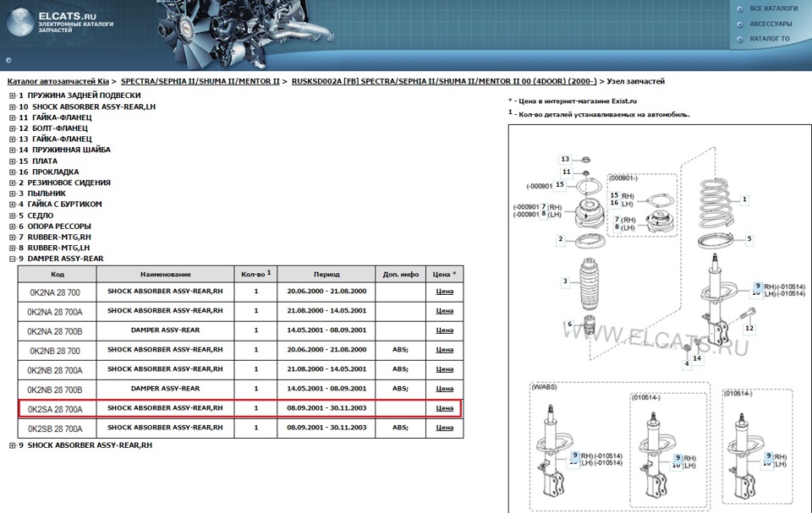Click the Наименование column header
Screen dimensions: 812x513
[166, 275]
